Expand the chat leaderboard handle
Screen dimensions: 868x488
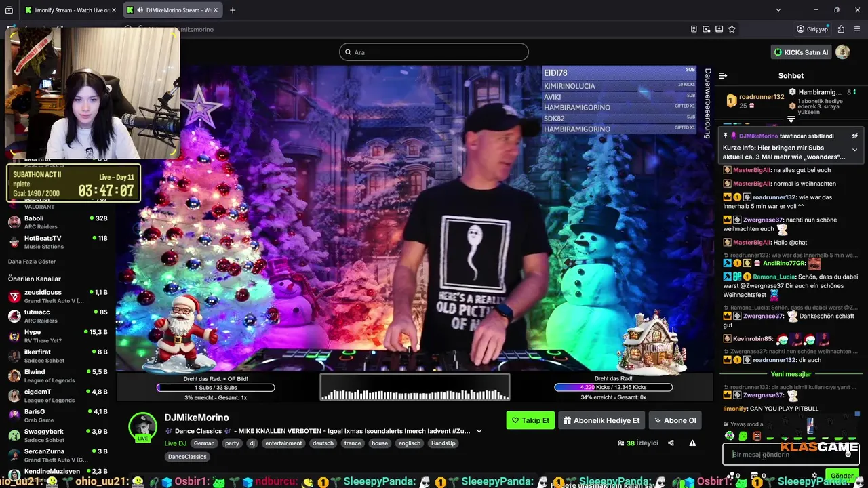tap(791, 119)
